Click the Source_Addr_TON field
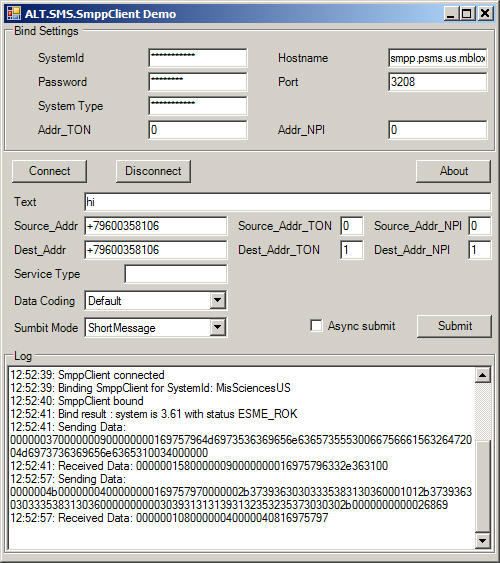This screenshot has height=563, width=500. tap(351, 226)
